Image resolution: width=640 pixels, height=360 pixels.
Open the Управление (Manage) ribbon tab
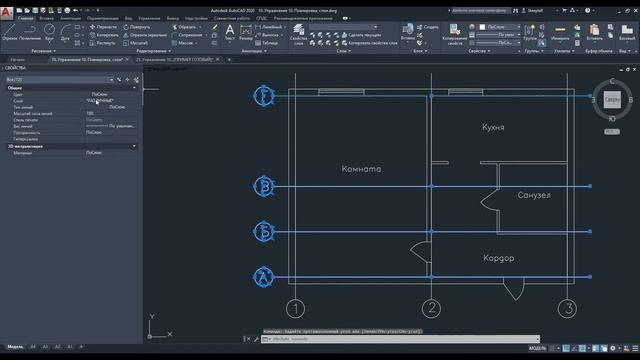(149, 18)
